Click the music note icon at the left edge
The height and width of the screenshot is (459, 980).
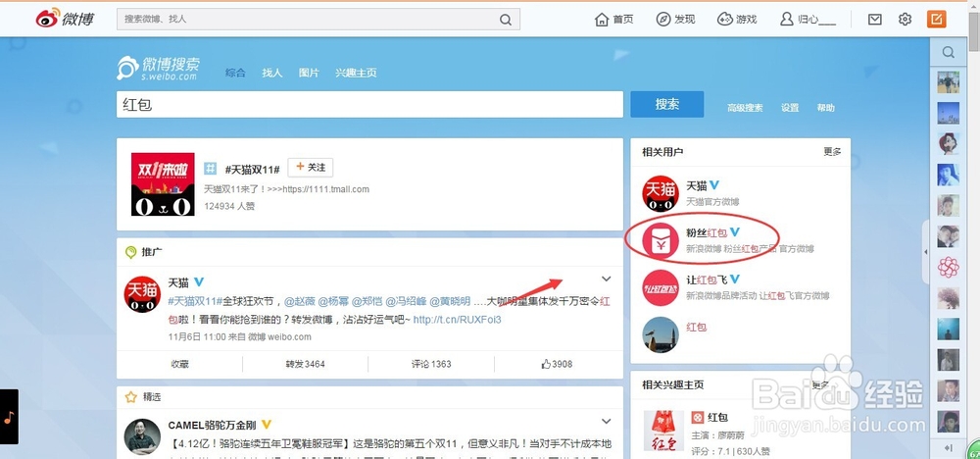click(x=9, y=417)
